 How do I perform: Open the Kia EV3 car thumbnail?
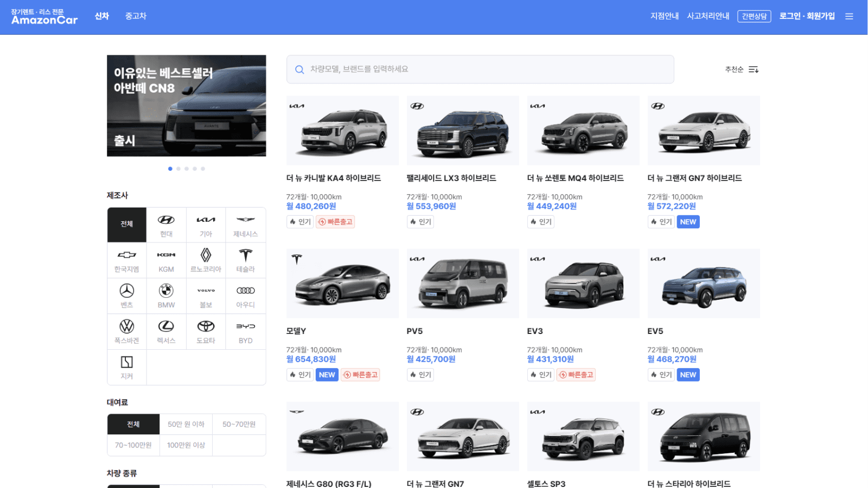pos(583,284)
